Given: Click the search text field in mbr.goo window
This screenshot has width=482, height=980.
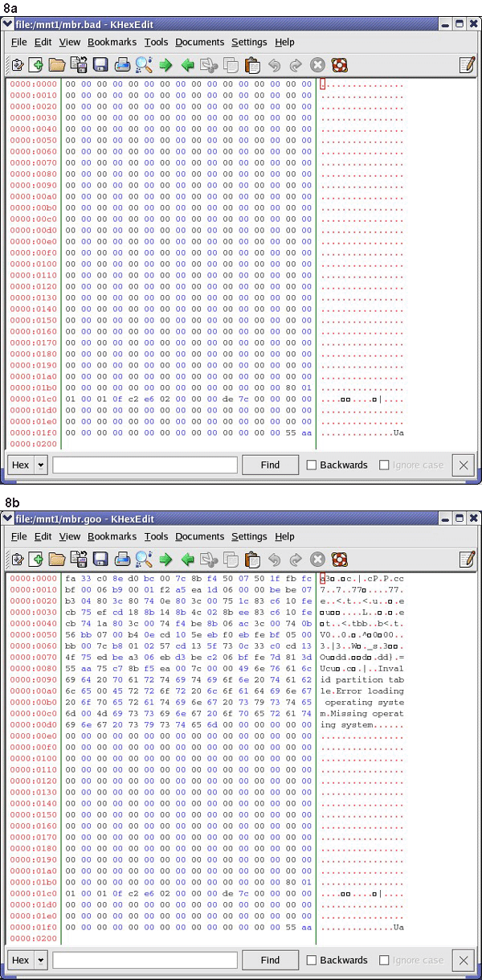Looking at the screenshot, I should [x=145, y=960].
